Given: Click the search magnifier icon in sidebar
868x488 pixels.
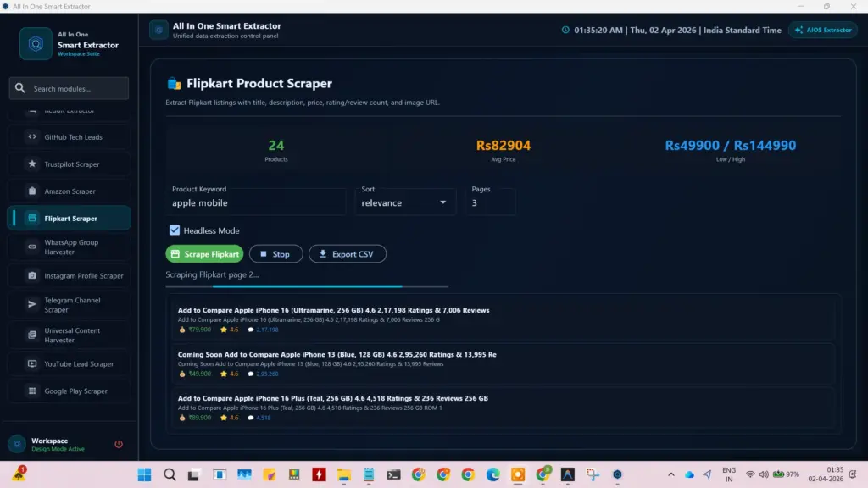Looking at the screenshot, I should click(20, 88).
